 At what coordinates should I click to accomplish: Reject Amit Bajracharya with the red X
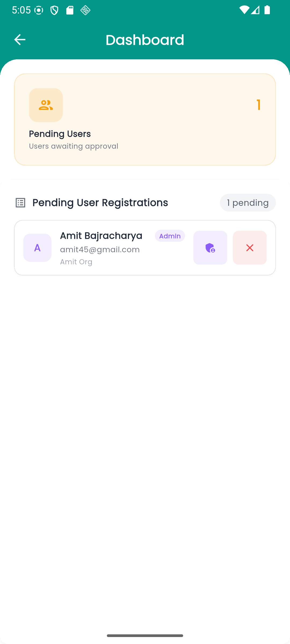click(x=249, y=248)
